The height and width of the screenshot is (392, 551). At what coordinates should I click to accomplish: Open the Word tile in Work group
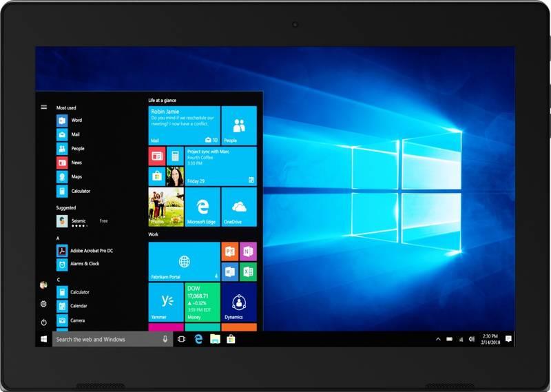(x=230, y=271)
